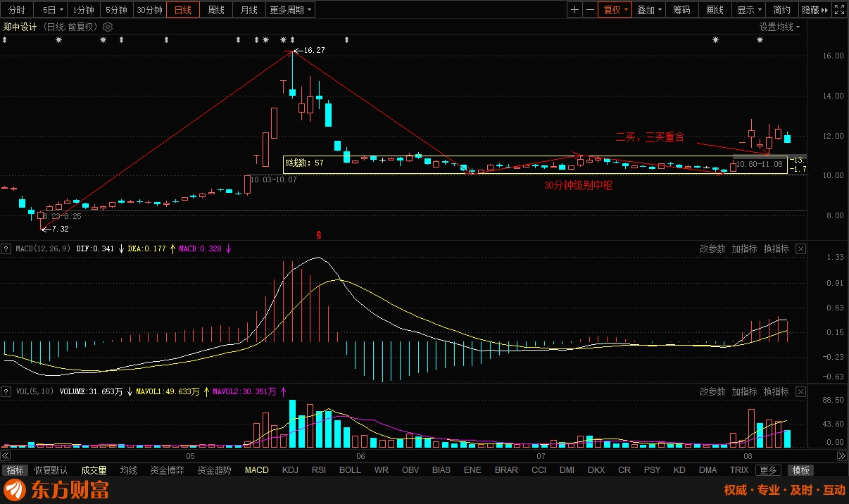Switch to 1分钟 chart period

coord(84,10)
